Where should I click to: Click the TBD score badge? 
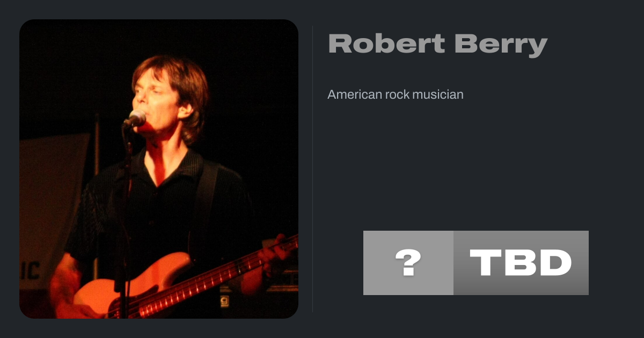point(521,263)
